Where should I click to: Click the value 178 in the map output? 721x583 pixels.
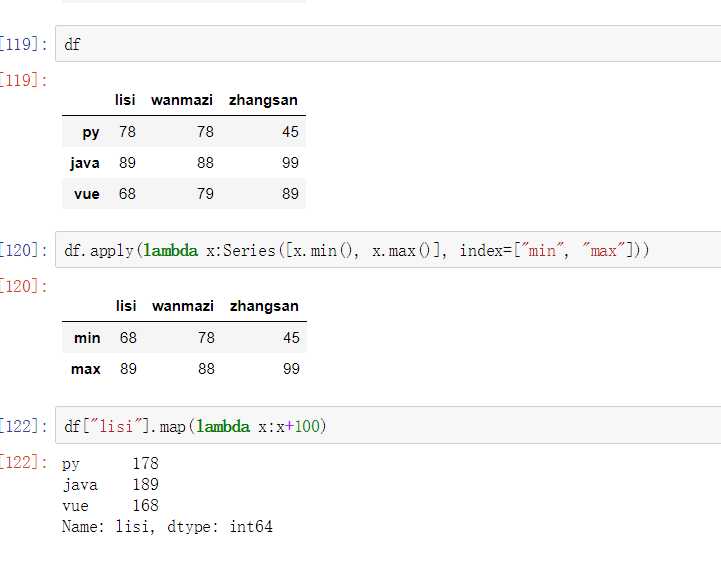(x=145, y=464)
